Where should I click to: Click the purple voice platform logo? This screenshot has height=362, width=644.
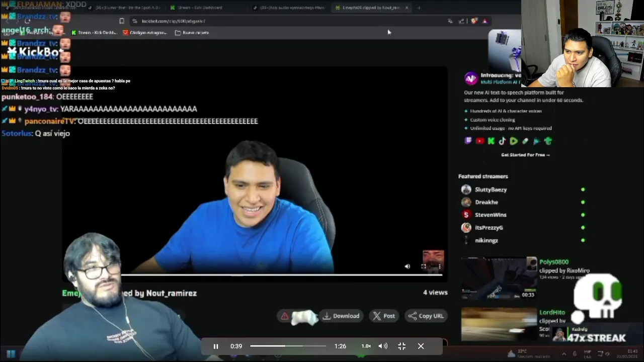(x=471, y=78)
